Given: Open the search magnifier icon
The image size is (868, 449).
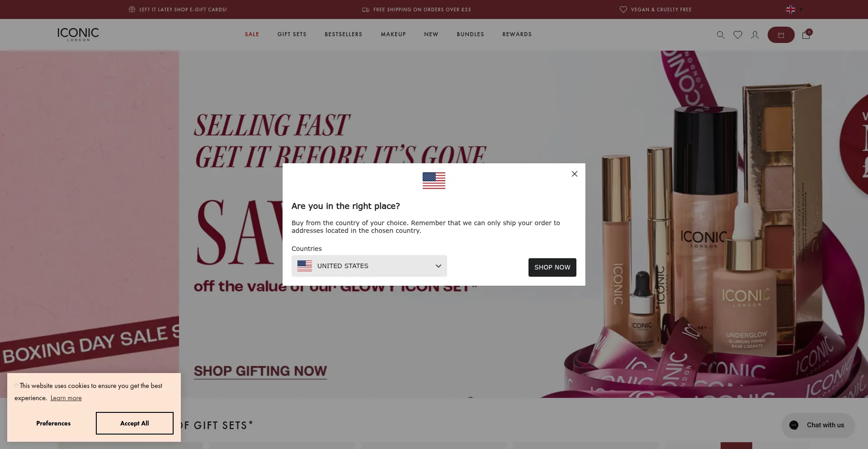Looking at the screenshot, I should click(x=721, y=35).
